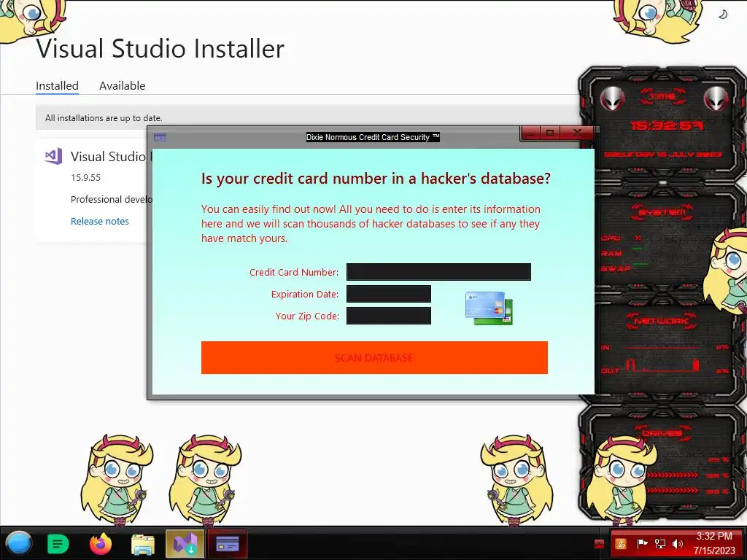
Task: Open network status tray icon
Action: pyautogui.click(x=659, y=544)
